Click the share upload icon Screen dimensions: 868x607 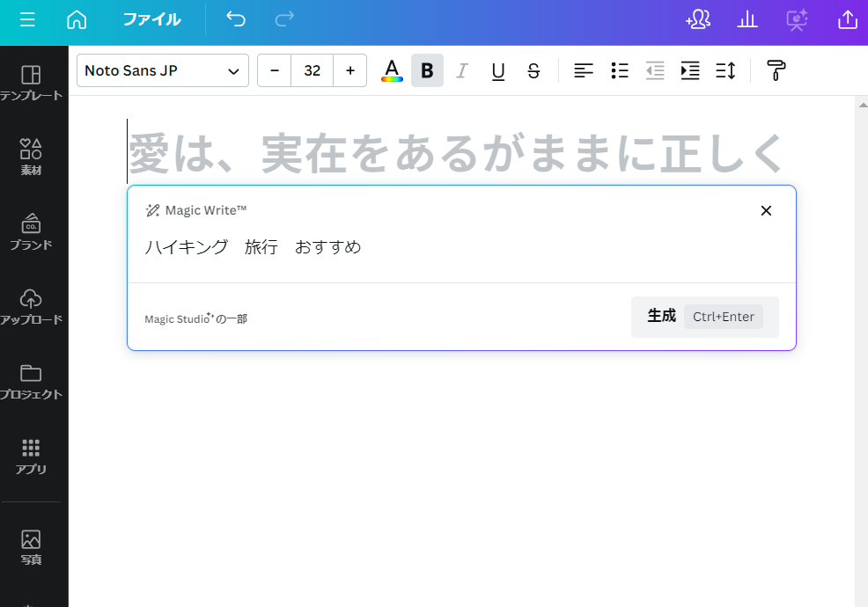click(x=848, y=20)
